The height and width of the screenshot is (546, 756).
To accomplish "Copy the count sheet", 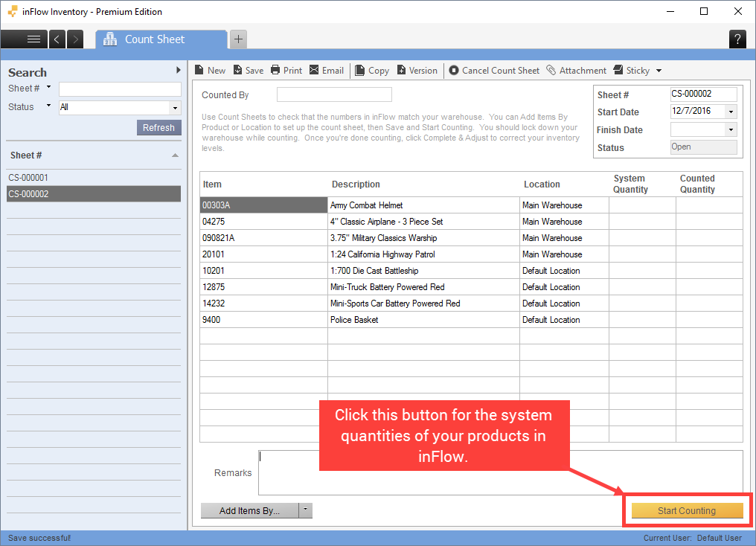I will tap(372, 71).
